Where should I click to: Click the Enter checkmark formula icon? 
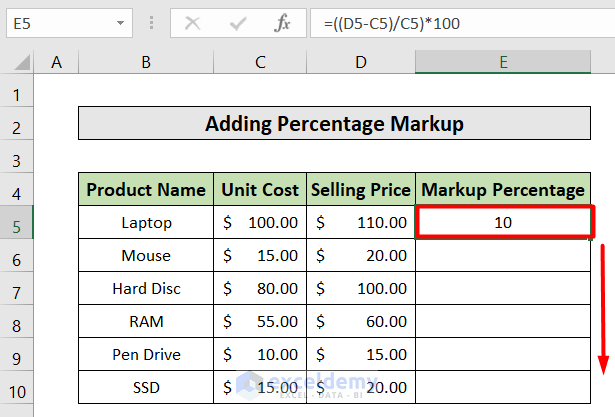238,23
